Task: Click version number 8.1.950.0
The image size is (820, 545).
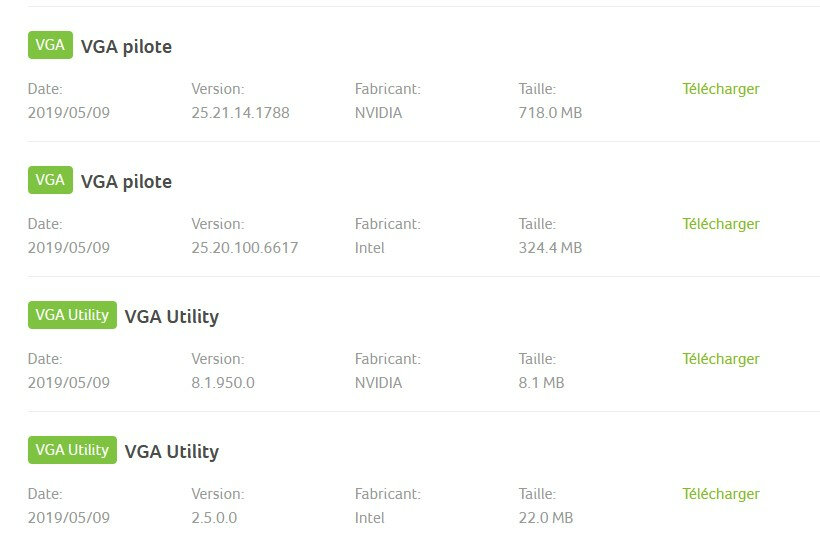Action: point(223,383)
